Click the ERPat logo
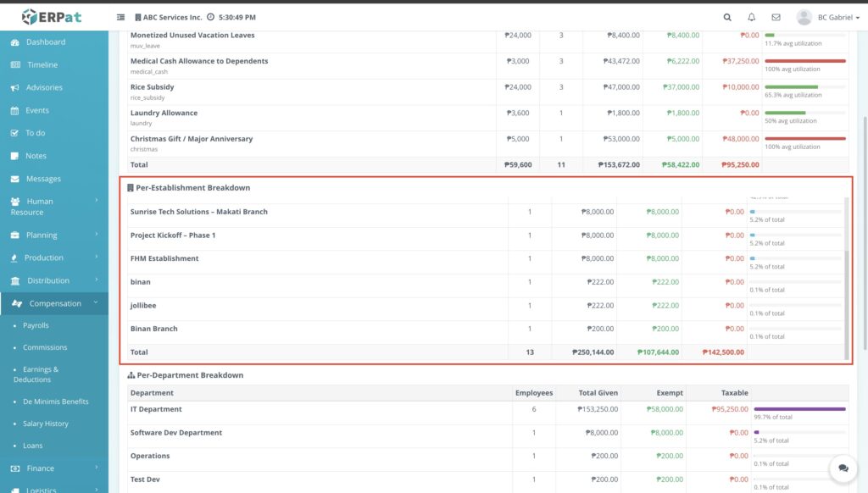Image resolution: width=868 pixels, height=493 pixels. click(53, 17)
